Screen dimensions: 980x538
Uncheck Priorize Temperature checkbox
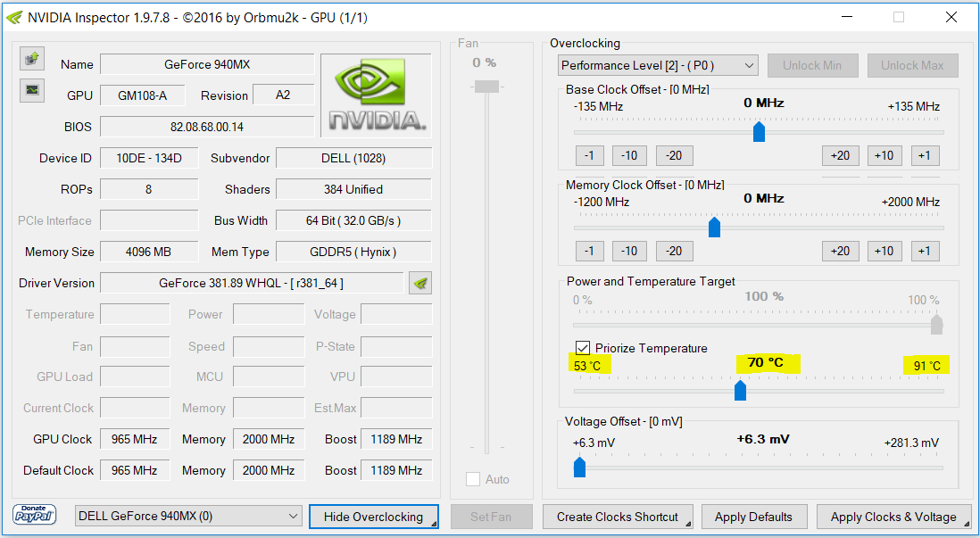[583, 348]
